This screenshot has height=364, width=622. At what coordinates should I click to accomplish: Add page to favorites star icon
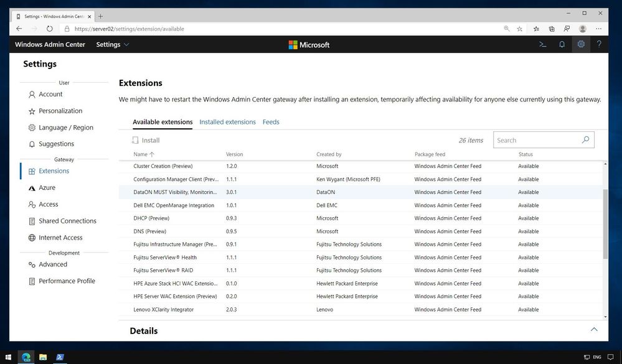pos(519,29)
